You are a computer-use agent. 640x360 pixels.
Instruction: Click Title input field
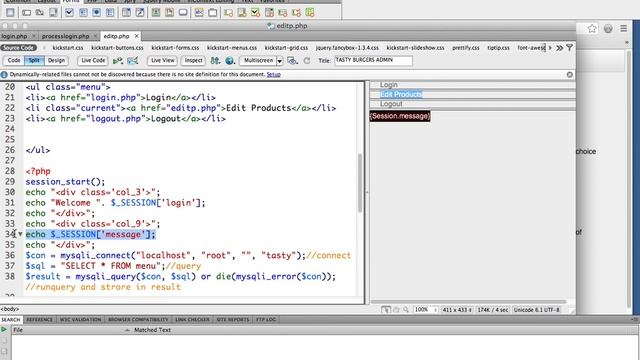click(x=373, y=60)
